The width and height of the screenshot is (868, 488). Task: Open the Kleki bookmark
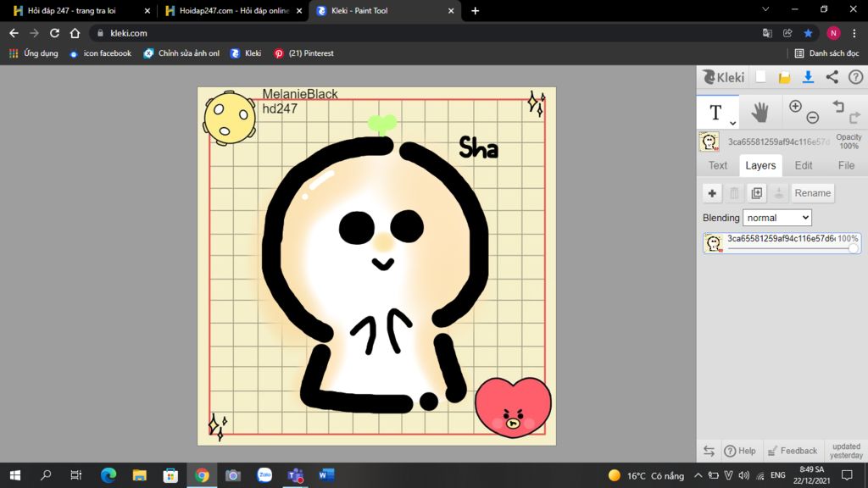(246, 53)
